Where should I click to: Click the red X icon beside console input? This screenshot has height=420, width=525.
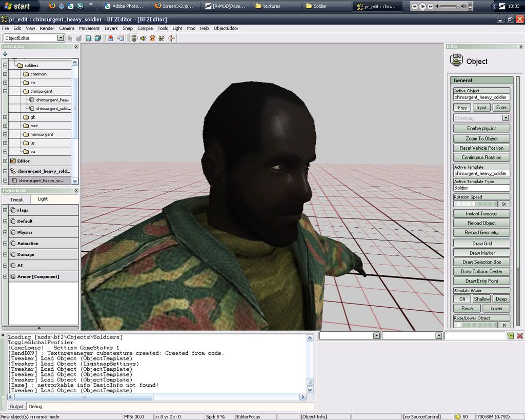[x=519, y=335]
